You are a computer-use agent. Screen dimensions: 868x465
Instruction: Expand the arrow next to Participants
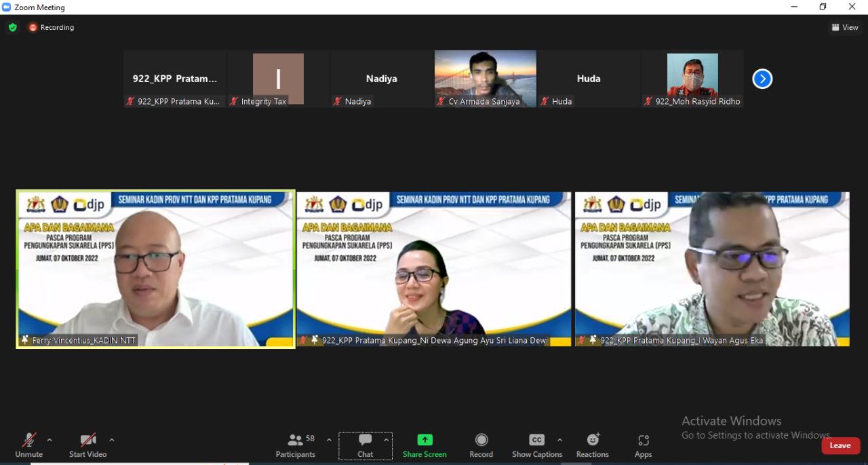click(x=329, y=440)
